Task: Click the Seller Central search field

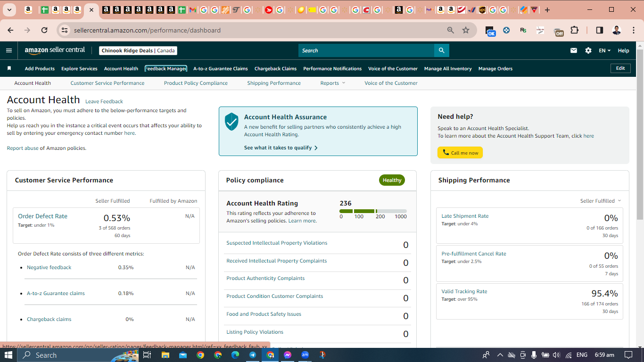Action: click(x=366, y=50)
